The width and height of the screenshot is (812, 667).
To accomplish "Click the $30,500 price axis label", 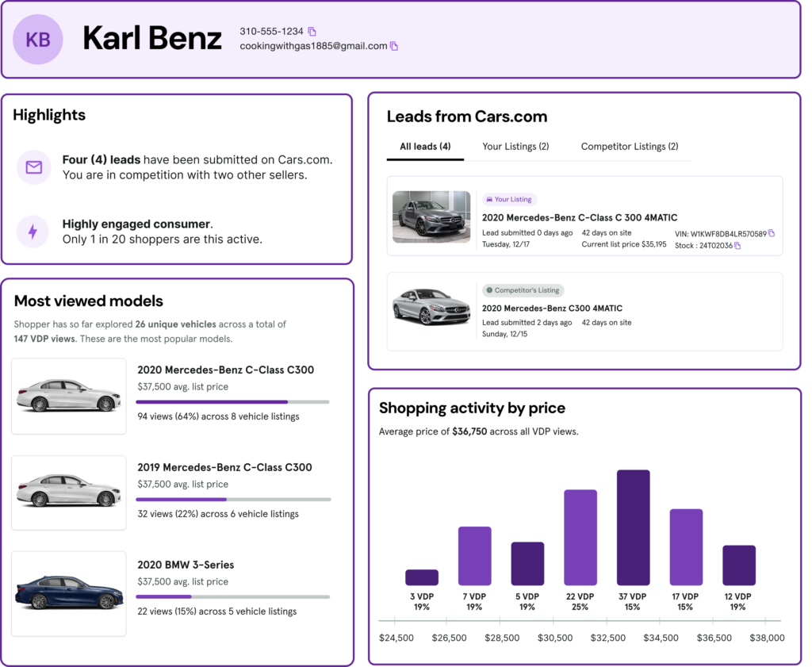I will (x=555, y=638).
